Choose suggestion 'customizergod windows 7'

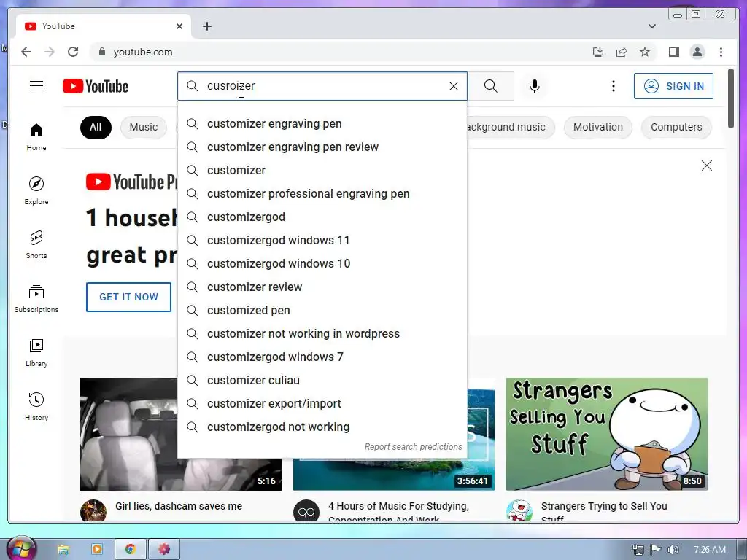pos(322,357)
